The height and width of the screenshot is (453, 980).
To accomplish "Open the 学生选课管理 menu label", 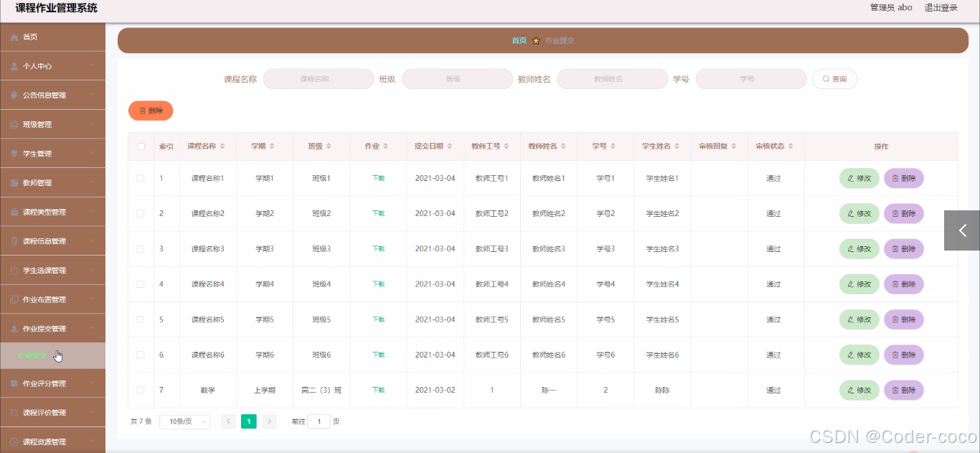I will point(44,271).
